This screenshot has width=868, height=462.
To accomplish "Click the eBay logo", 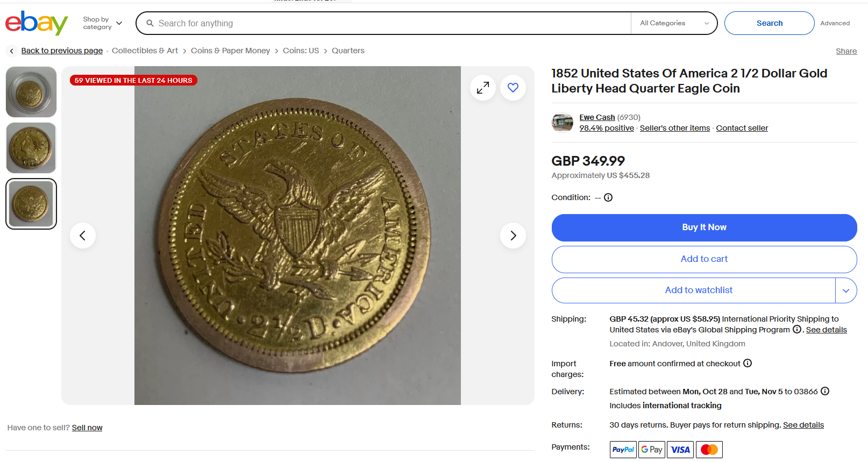I will (37, 23).
